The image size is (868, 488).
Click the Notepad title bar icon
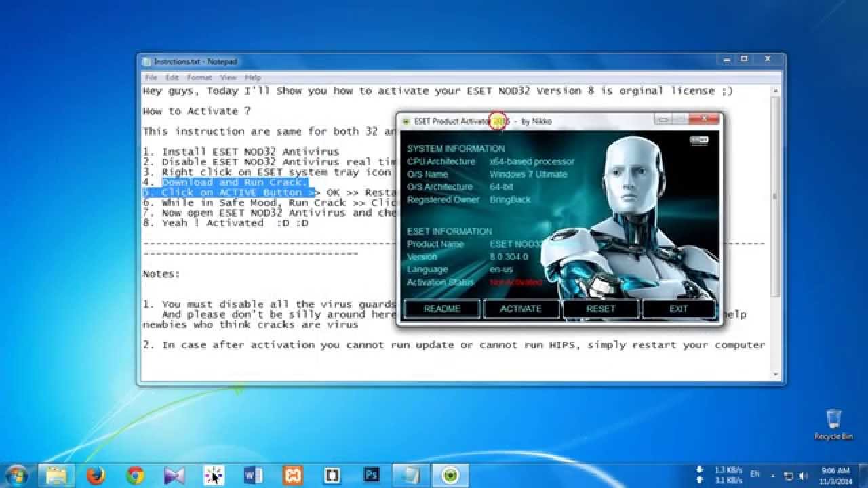pos(146,62)
